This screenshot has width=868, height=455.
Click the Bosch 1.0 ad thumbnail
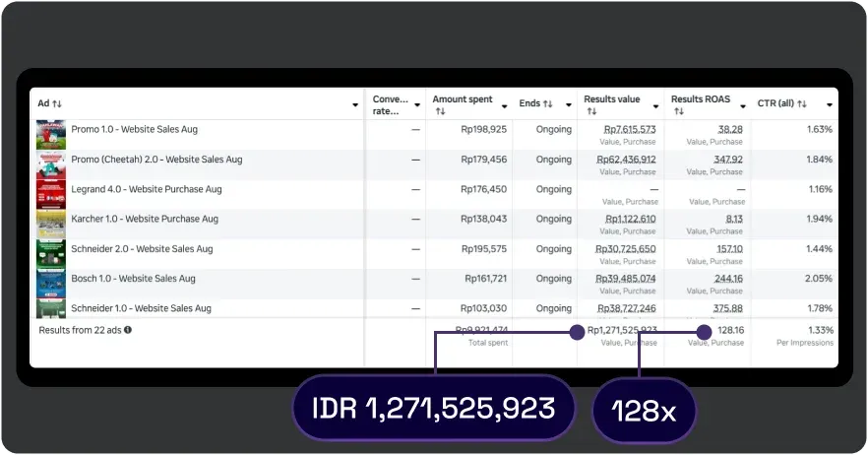tap(51, 284)
